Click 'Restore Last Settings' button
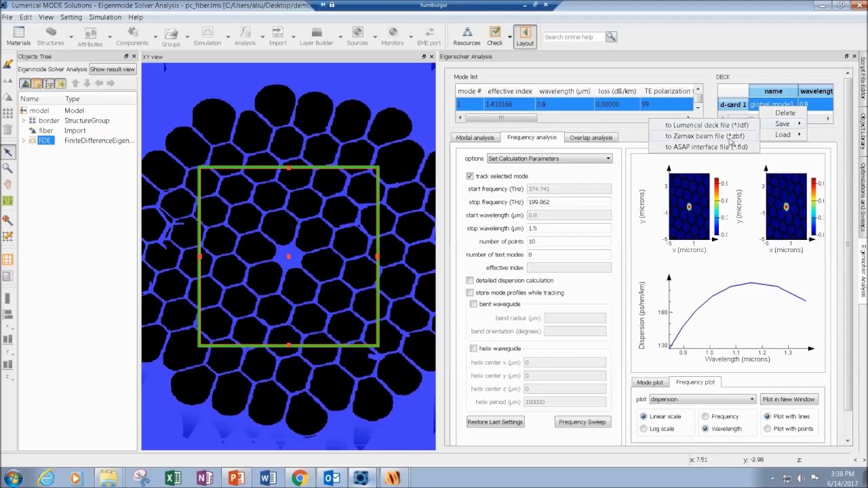868x488 pixels. pyautogui.click(x=495, y=422)
